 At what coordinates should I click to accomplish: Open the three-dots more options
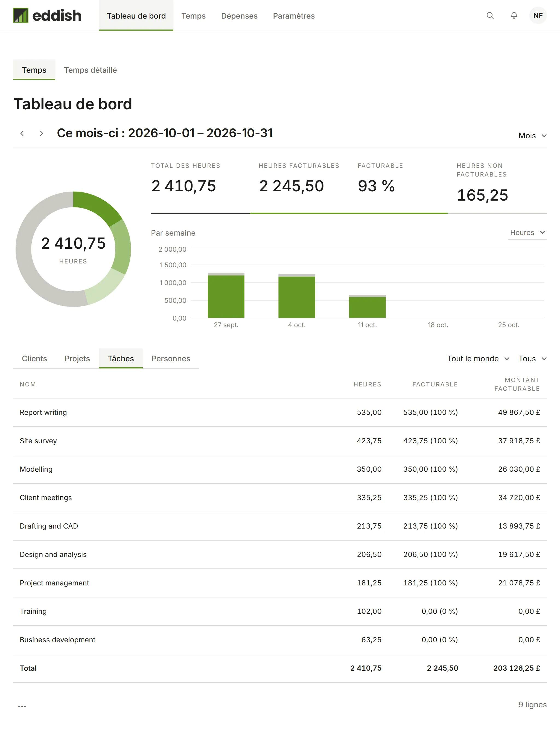click(22, 706)
